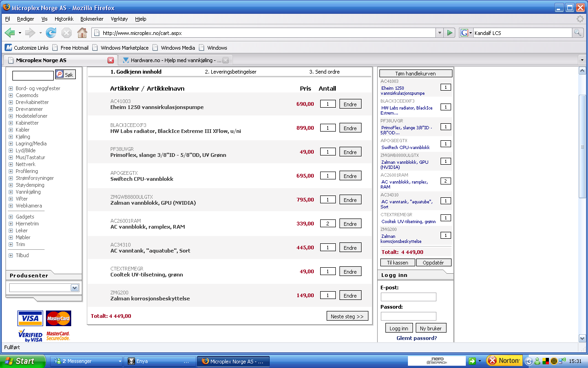Click the Nero Search box in the taskbar
588x368 pixels.
coord(437,361)
